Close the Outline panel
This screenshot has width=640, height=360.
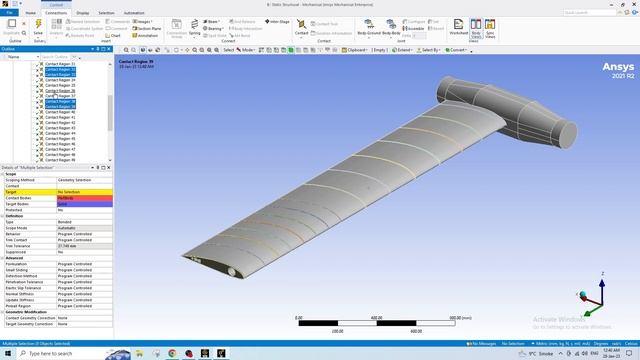click(x=109, y=49)
